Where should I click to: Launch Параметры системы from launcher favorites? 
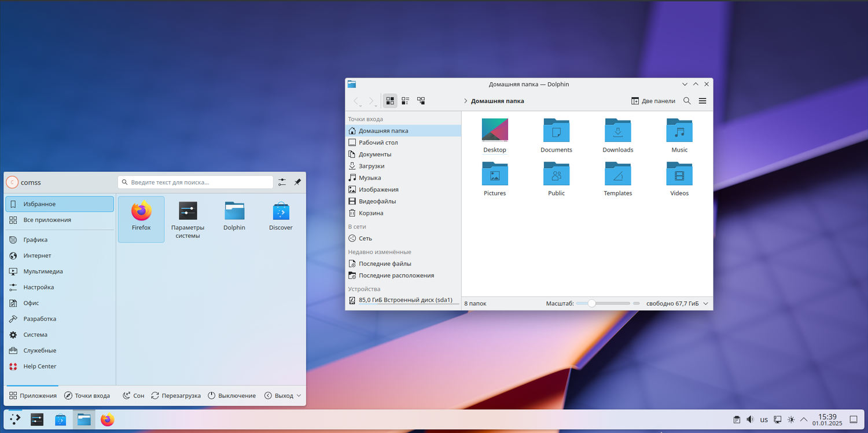click(188, 219)
